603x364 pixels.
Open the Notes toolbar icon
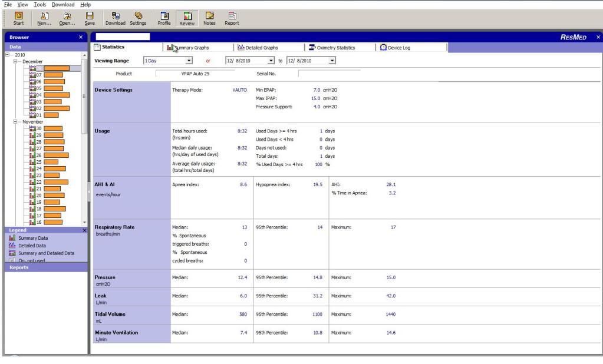210,18
